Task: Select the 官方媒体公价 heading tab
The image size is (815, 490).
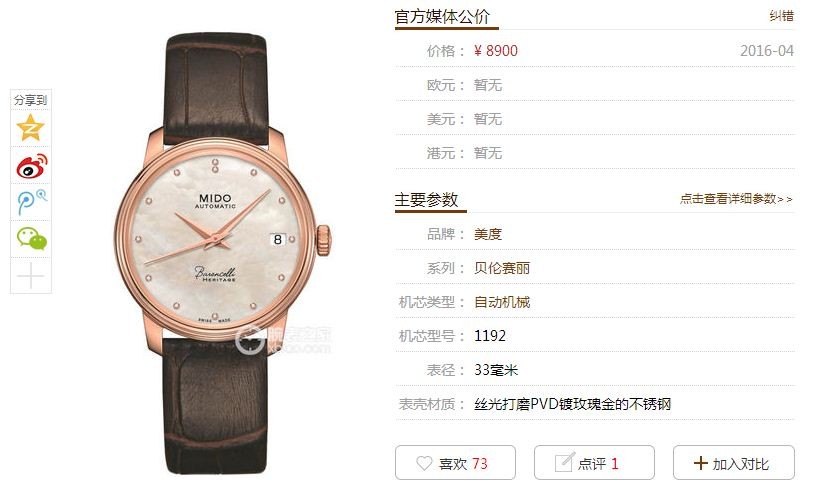Action: point(442,17)
